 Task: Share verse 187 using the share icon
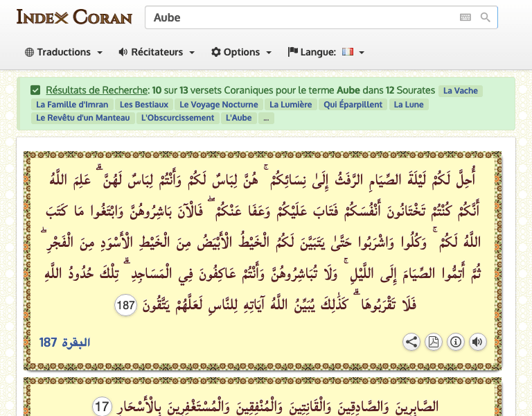(411, 342)
